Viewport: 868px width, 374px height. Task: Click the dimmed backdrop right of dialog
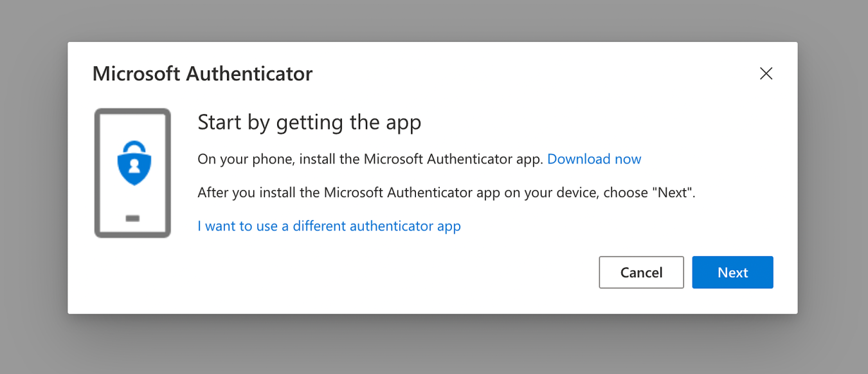[x=833, y=187]
